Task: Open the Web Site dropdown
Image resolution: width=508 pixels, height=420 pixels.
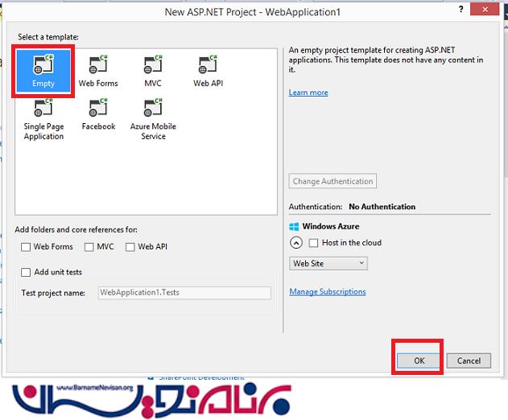Action: coord(328,263)
